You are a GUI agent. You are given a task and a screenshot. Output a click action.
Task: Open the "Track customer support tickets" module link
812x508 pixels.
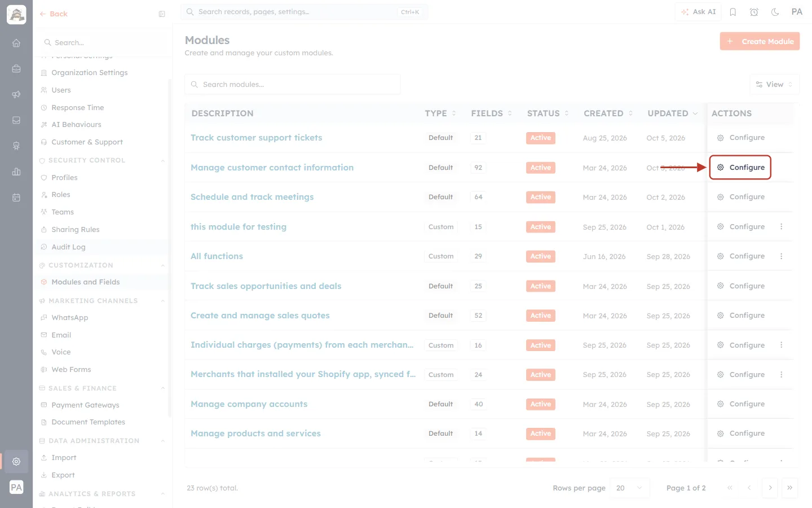pos(257,138)
